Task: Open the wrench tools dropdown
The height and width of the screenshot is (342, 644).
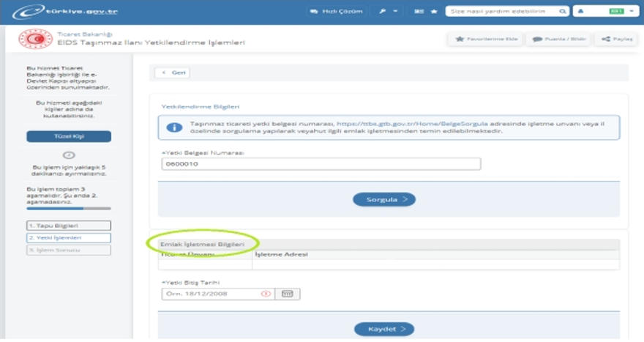Action: [389, 12]
